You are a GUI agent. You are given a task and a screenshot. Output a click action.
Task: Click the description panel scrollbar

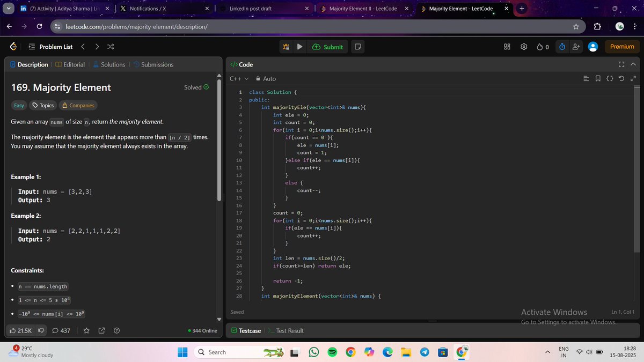tap(218, 141)
